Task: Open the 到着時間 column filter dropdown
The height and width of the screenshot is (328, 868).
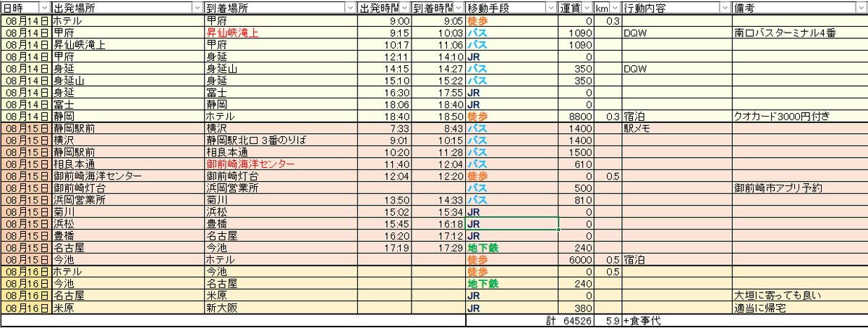Action: (459, 7)
